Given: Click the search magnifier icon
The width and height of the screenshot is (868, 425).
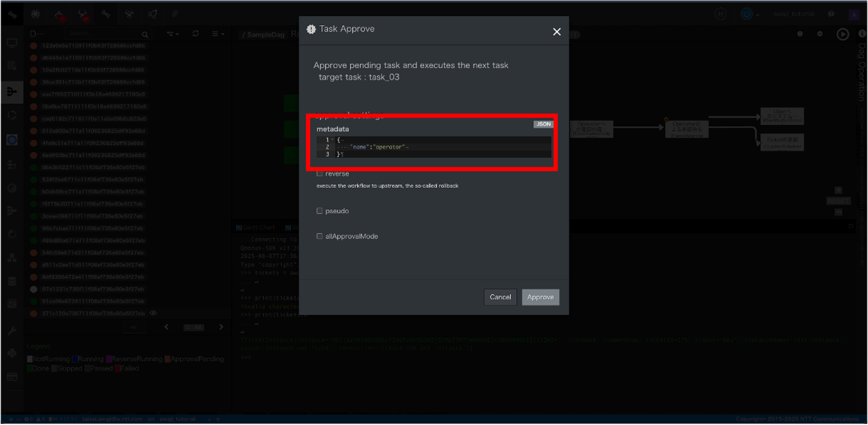Looking at the screenshot, I should 145,34.
